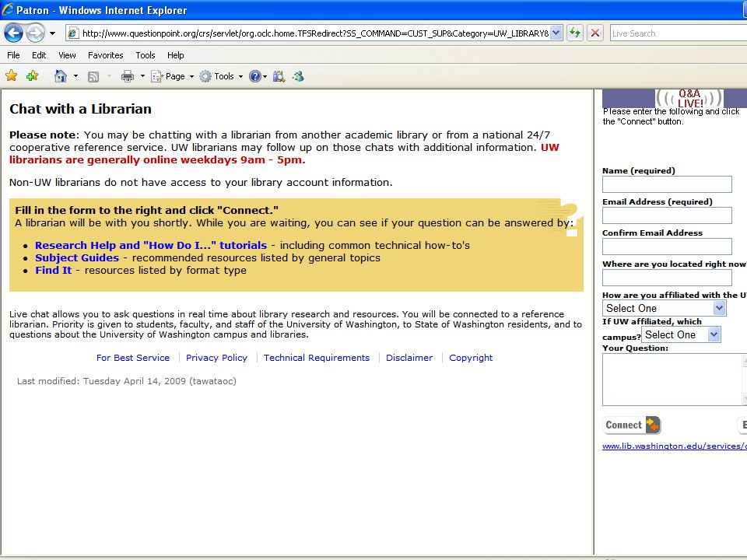Expand the Page toolbar dropdown arrow

click(191, 76)
